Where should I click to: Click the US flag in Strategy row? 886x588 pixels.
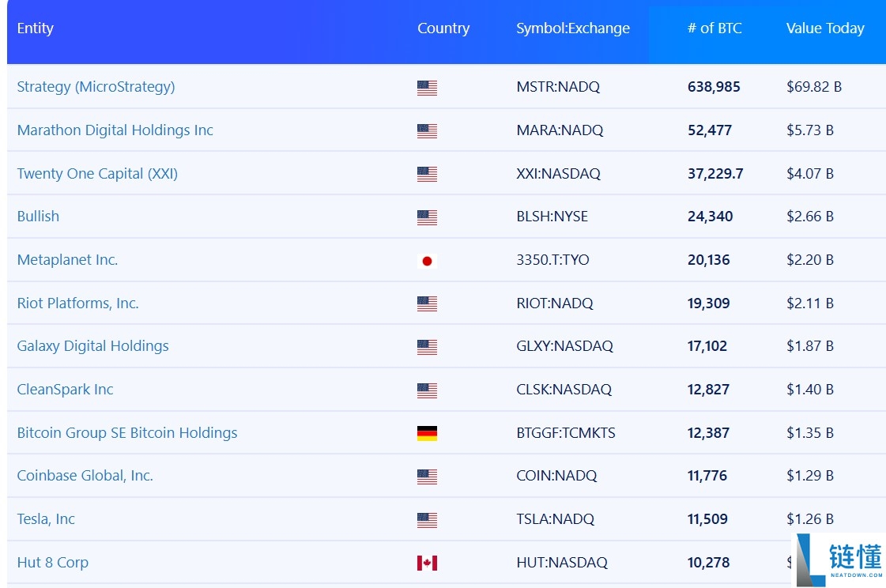pos(427,88)
